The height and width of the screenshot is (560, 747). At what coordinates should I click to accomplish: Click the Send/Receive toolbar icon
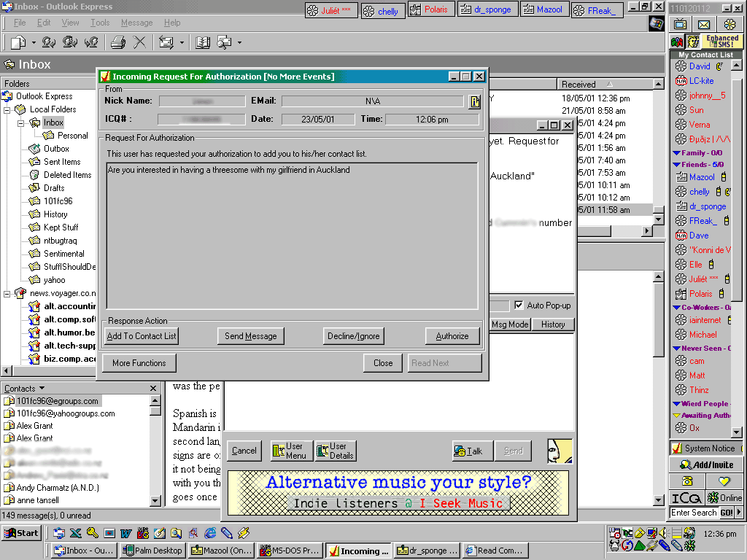(x=166, y=42)
